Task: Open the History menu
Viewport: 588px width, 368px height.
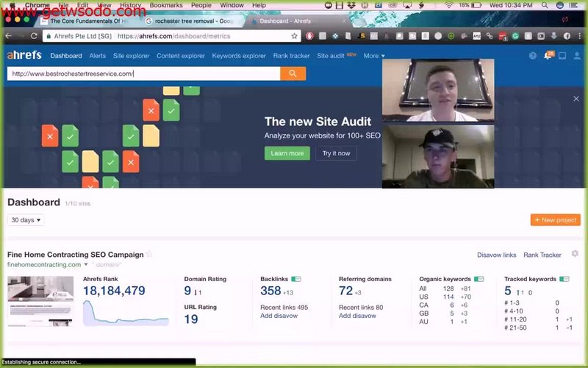Action: (x=130, y=5)
